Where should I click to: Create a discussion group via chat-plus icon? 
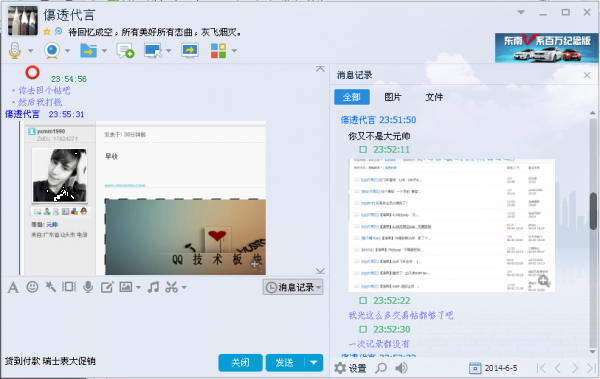tap(125, 51)
